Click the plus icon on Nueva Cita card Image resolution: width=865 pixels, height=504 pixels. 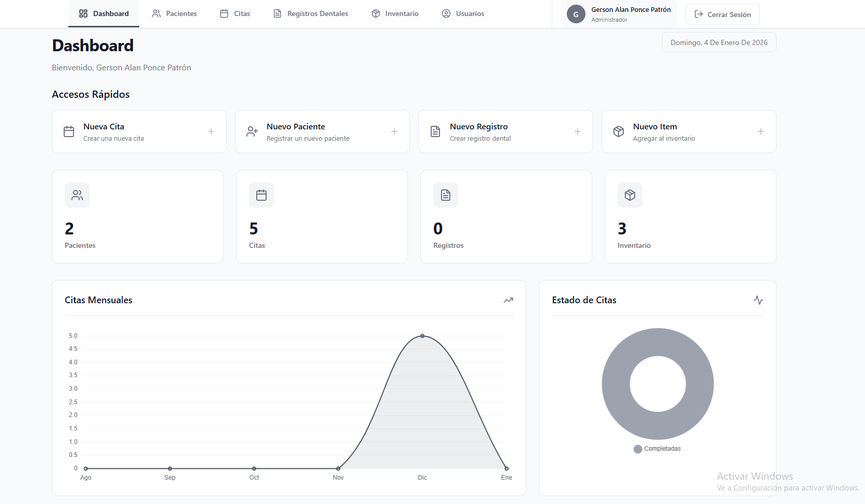coord(211,131)
